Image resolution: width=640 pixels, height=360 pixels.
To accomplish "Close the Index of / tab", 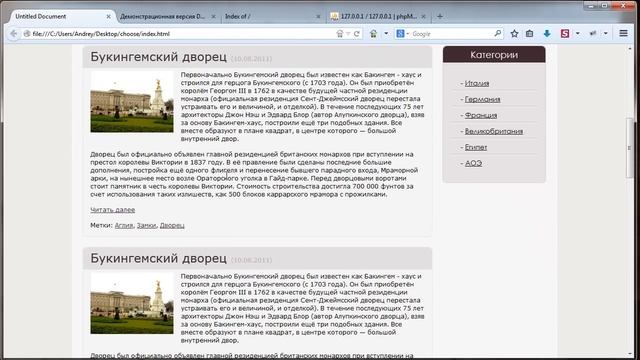I will (318, 17).
